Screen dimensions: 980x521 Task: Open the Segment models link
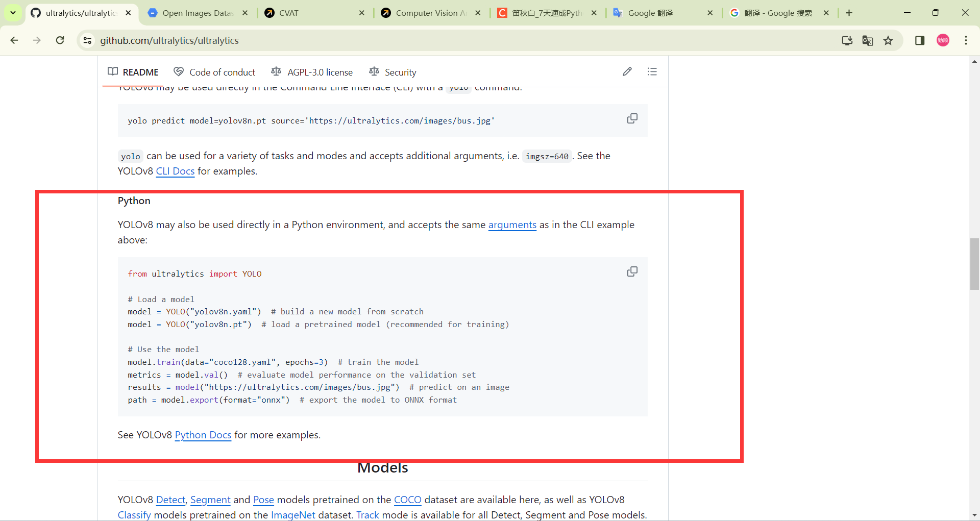coord(210,500)
